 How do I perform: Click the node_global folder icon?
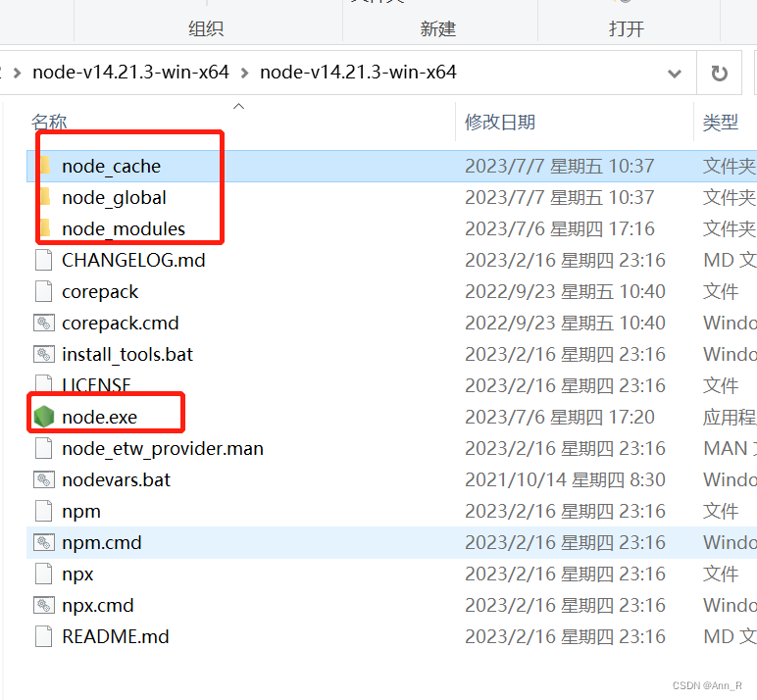[45, 197]
